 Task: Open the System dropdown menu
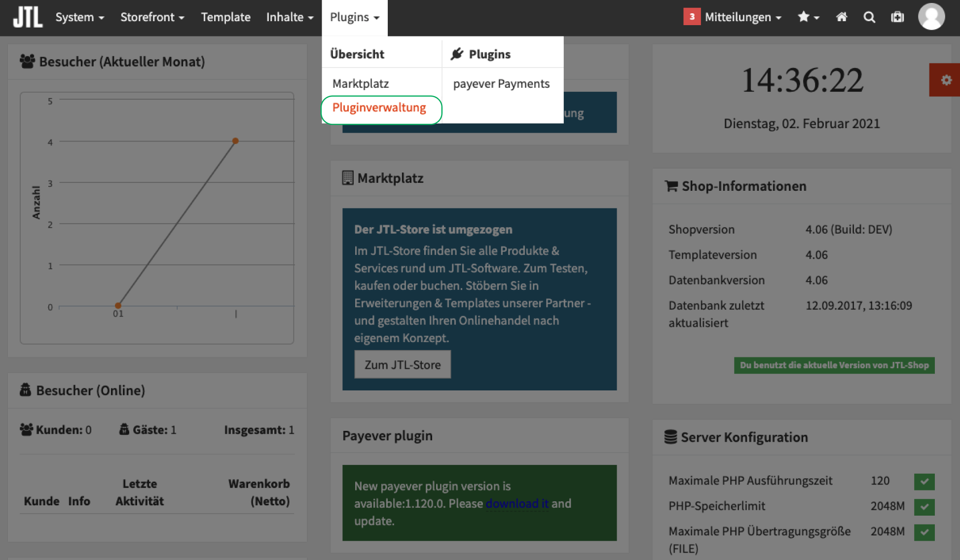coord(80,17)
